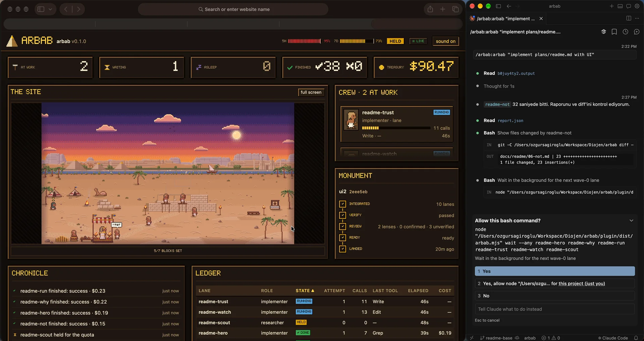Viewport: 644px width, 341px height.
Task: Start a new chat with plus bubble icon
Action: click(x=637, y=32)
